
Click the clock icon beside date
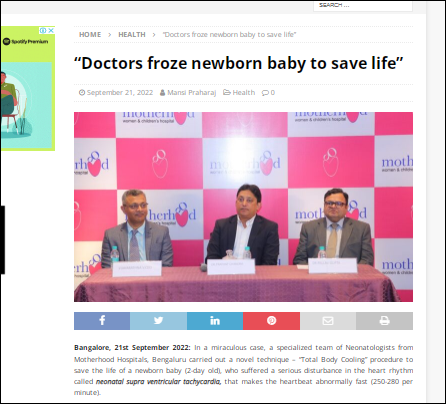(82, 93)
